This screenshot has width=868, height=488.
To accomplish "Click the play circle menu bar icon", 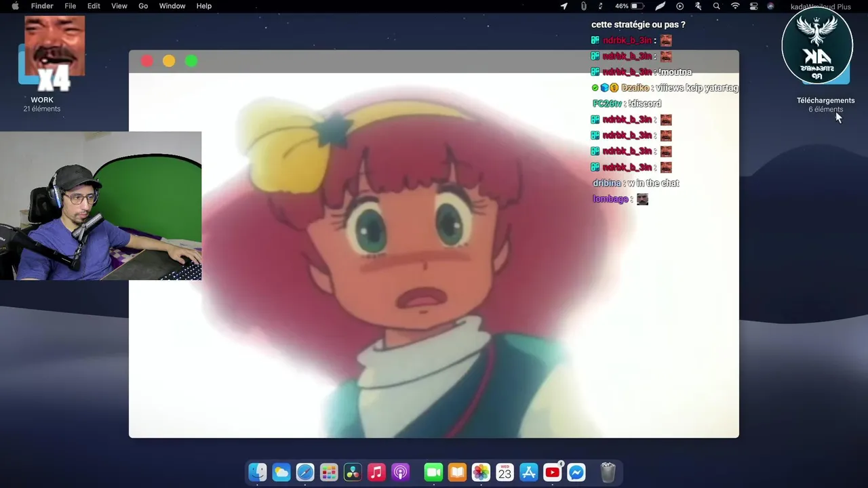I will click(680, 6).
